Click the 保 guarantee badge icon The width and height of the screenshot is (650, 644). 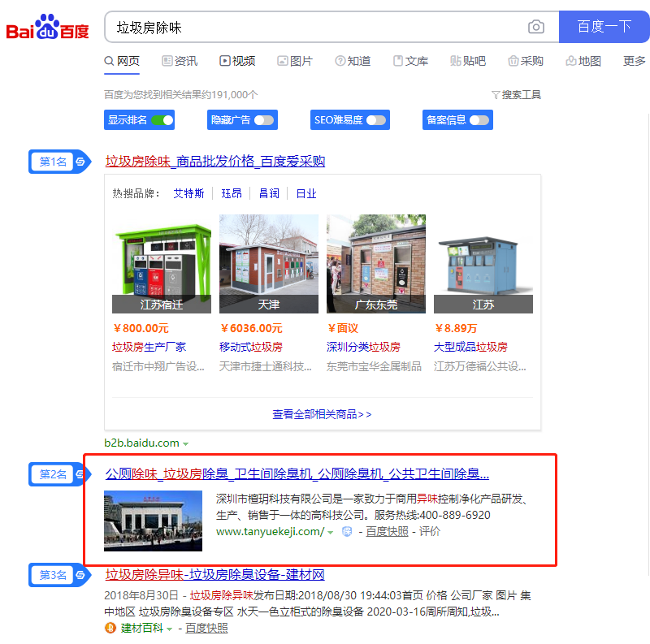tap(347, 532)
